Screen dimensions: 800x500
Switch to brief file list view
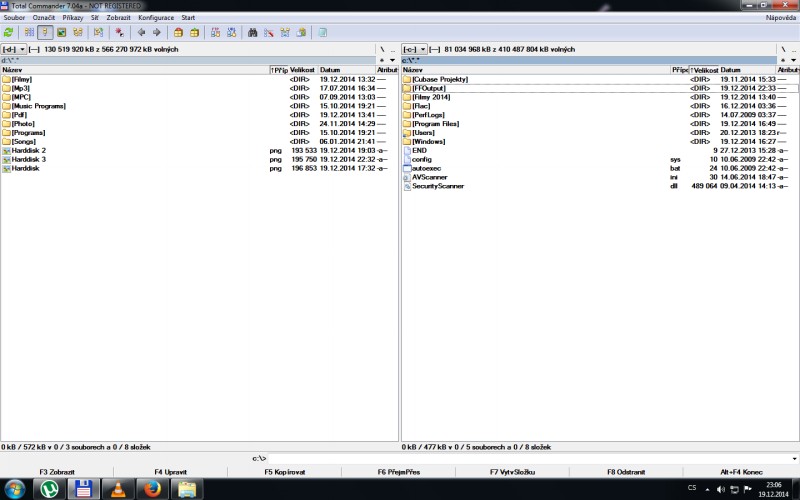(30, 33)
